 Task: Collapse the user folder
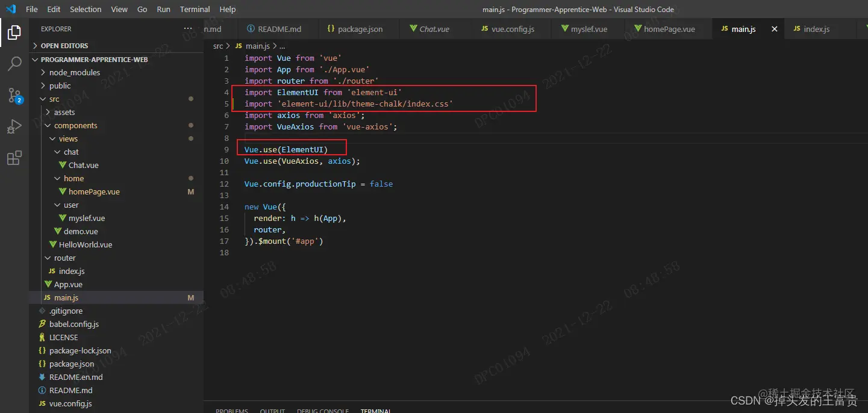pyautogui.click(x=58, y=205)
